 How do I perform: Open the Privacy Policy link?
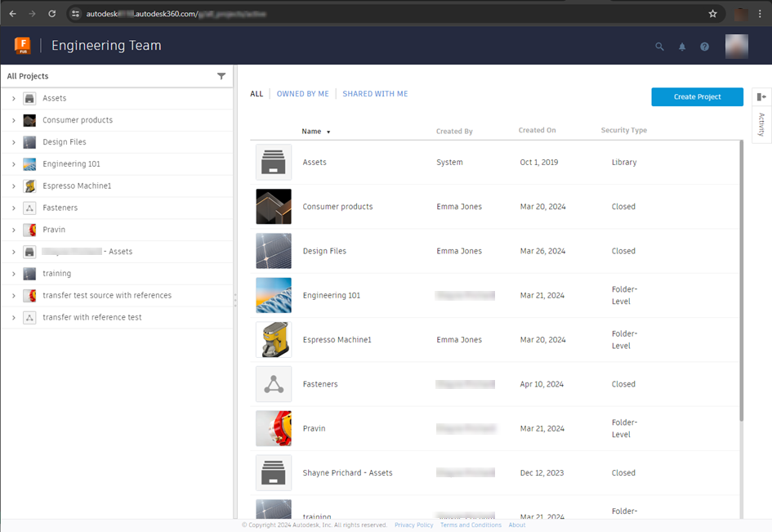[x=413, y=525]
